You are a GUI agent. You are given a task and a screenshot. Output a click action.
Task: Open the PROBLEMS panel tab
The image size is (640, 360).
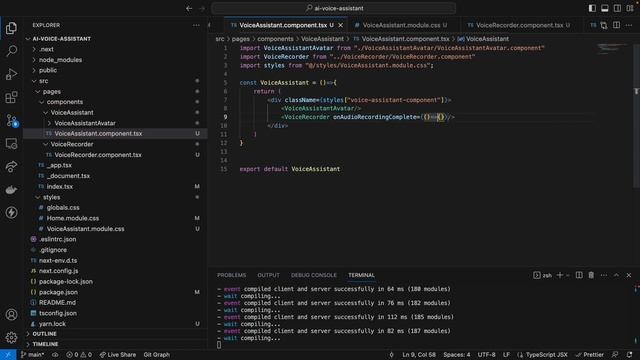[231, 276]
